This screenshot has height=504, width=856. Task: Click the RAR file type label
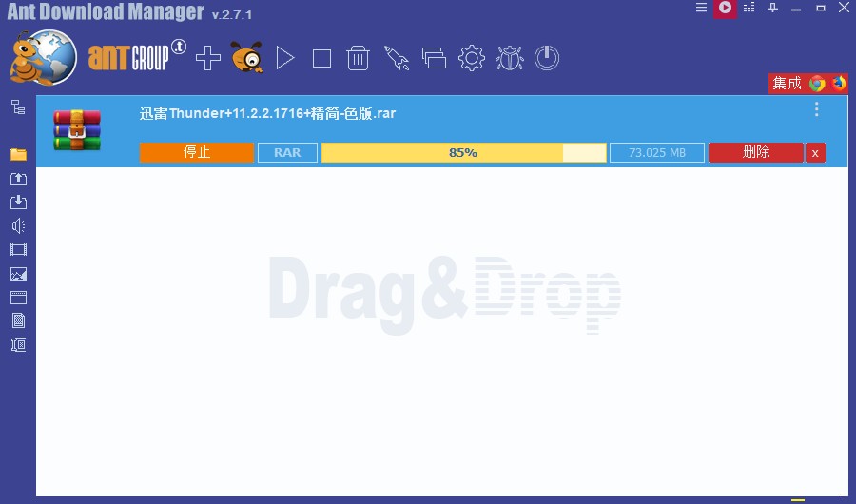[x=287, y=152]
